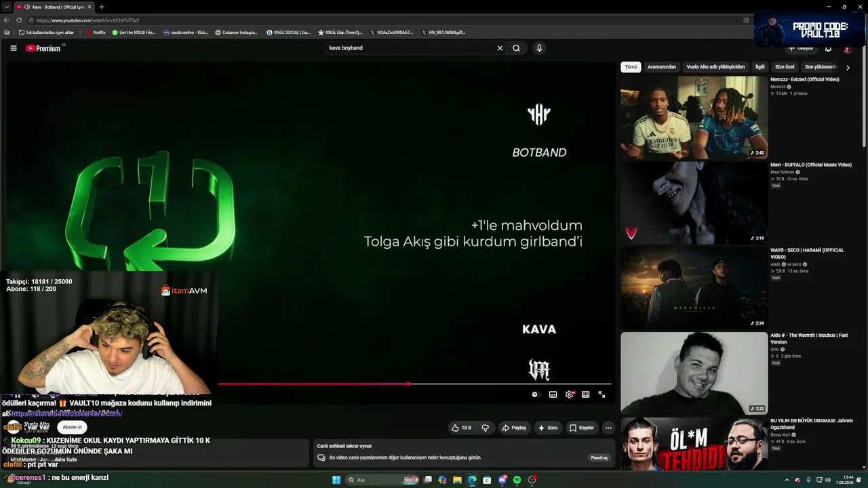
Task: Share the video via Paylaş
Action: tap(513, 428)
